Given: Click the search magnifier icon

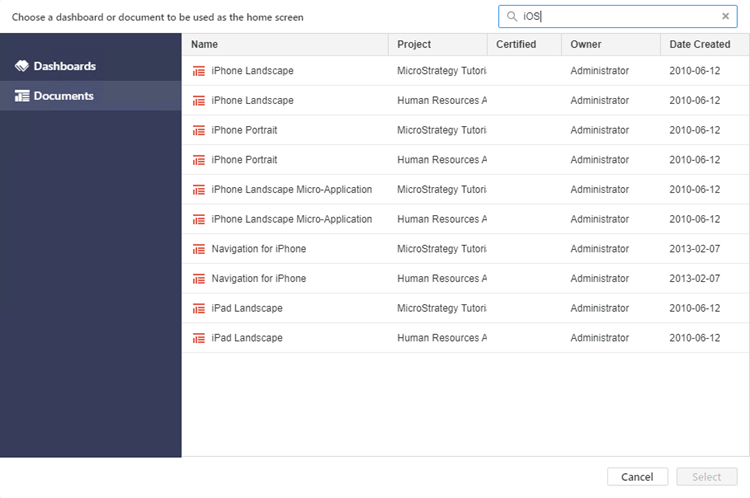Looking at the screenshot, I should [x=512, y=17].
